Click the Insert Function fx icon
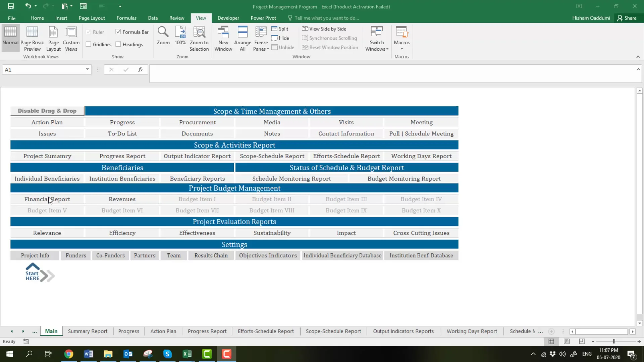Image resolution: width=644 pixels, height=362 pixels. pyautogui.click(x=141, y=69)
